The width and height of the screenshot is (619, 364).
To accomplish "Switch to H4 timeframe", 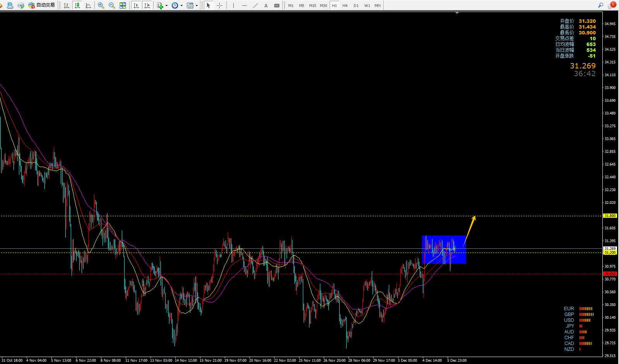I will [345, 5].
